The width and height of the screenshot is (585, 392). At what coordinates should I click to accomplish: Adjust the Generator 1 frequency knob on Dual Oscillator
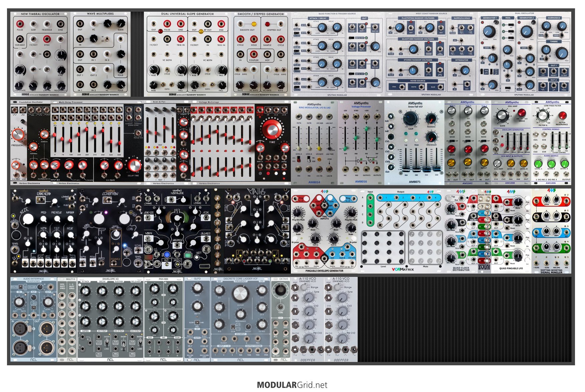pos(489,31)
